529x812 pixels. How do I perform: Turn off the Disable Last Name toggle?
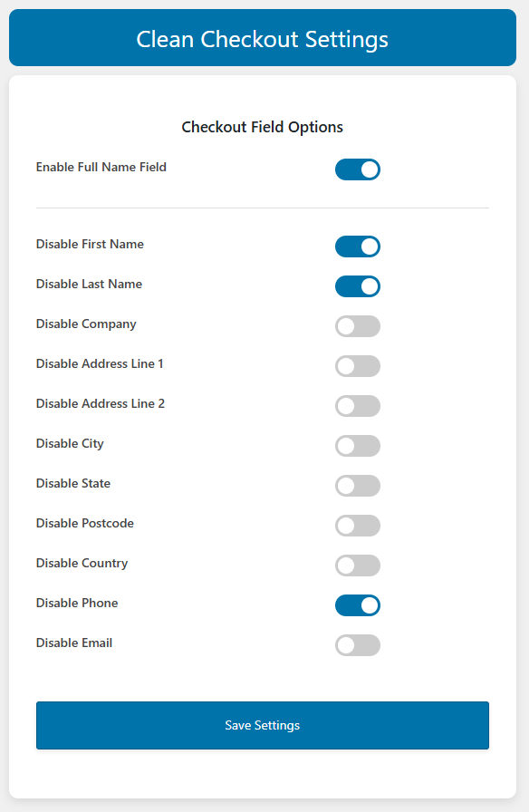tap(358, 286)
